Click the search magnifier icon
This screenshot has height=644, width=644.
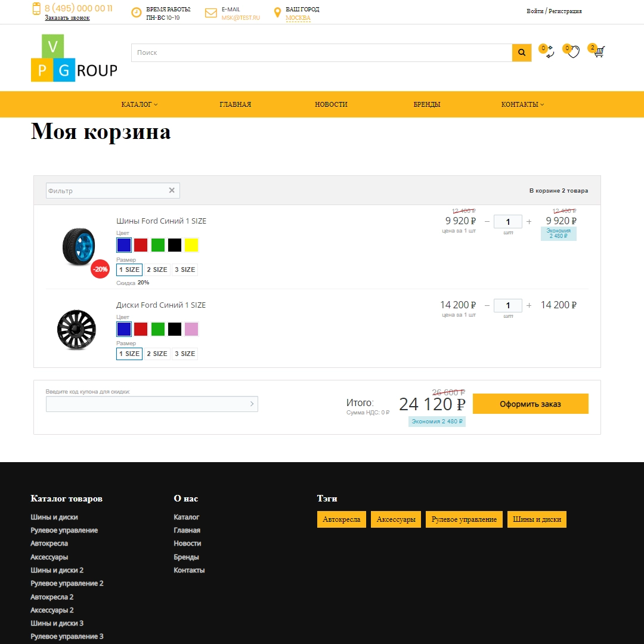[x=521, y=52]
